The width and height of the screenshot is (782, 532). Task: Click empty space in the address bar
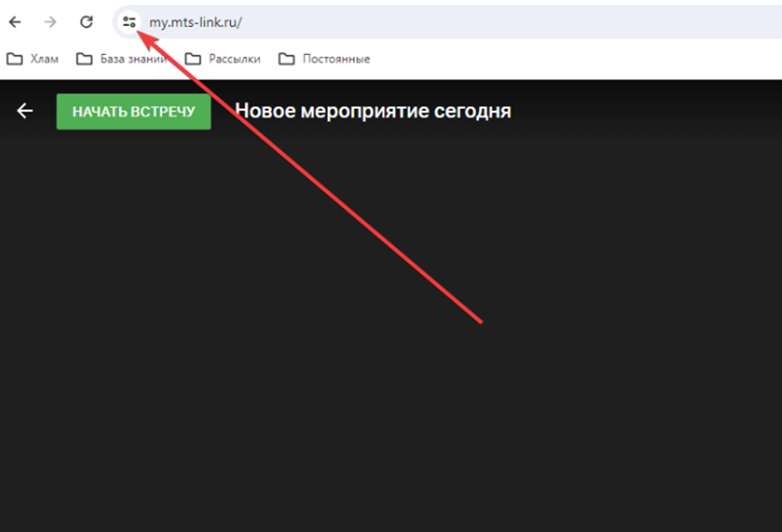point(529,21)
